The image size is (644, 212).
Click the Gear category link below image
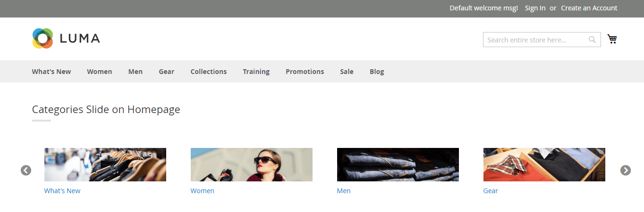(491, 191)
